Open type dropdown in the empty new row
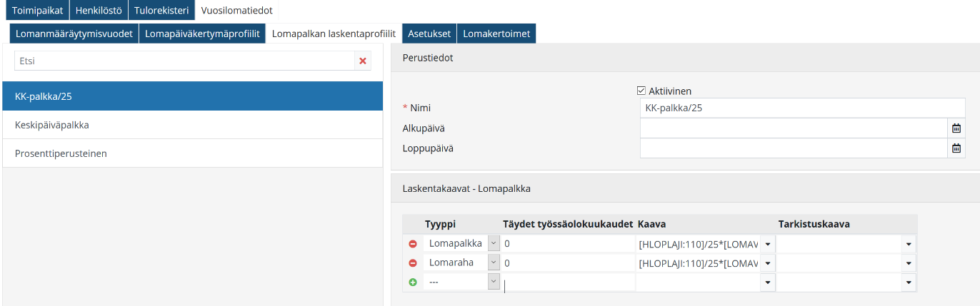Viewport: 980px width, 306px height. coord(493,282)
